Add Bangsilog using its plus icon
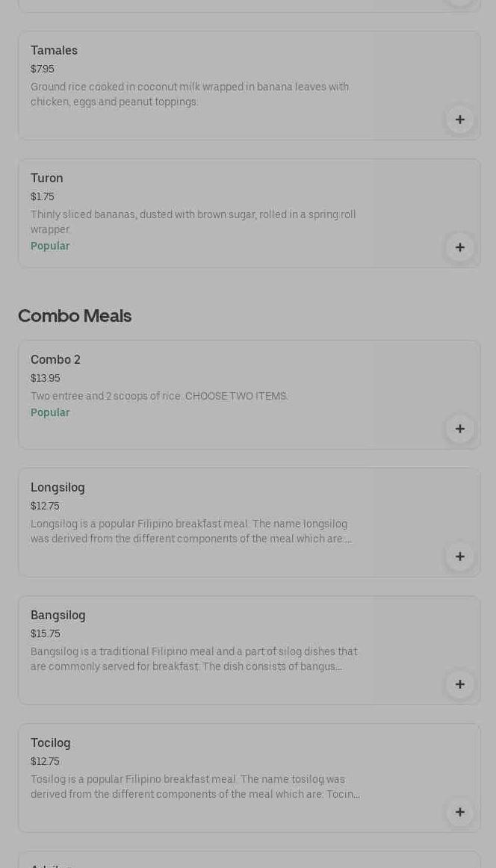Screen dimensions: 496x868 click(x=459, y=684)
